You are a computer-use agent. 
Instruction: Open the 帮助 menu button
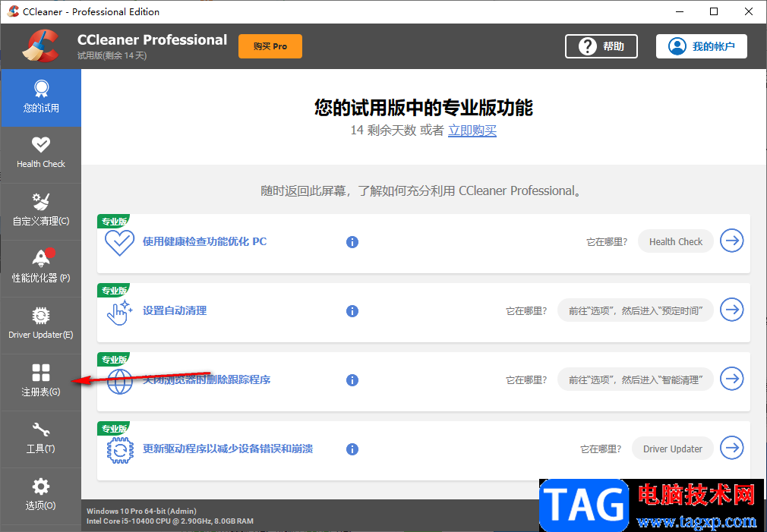click(601, 46)
